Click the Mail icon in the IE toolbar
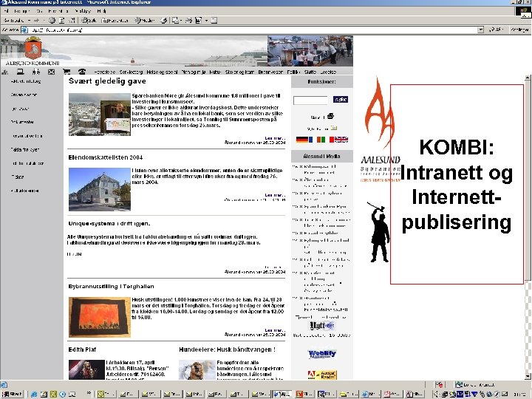This screenshot has height=399, width=532. tap(175, 21)
